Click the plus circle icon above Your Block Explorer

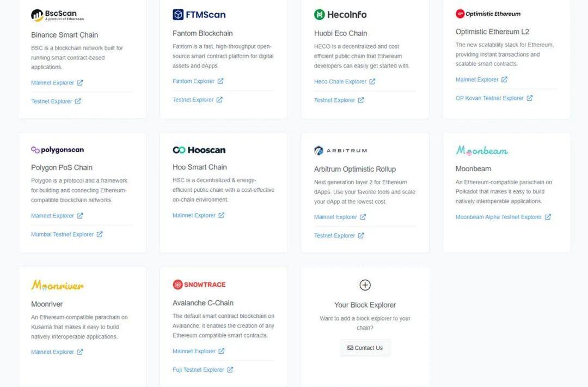pyautogui.click(x=365, y=285)
